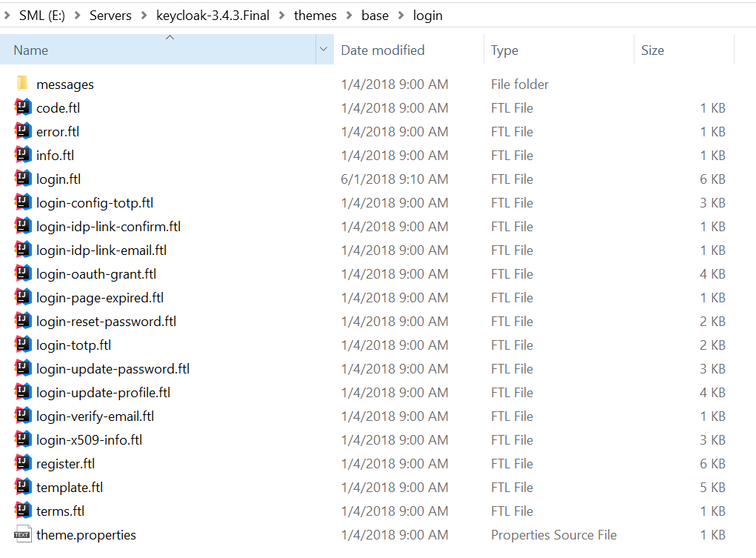Sort by the Type column header
The width and height of the screenshot is (756, 558).
559,49
